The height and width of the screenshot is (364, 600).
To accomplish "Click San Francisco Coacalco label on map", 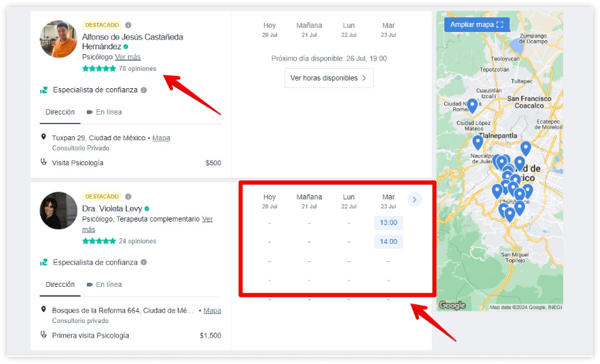I will pos(529,102).
